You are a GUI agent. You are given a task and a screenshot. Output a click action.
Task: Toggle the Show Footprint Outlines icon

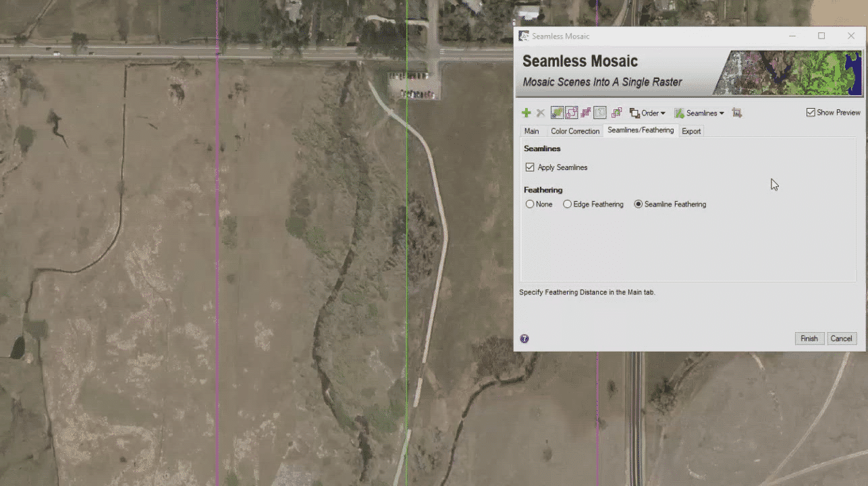[x=571, y=113]
